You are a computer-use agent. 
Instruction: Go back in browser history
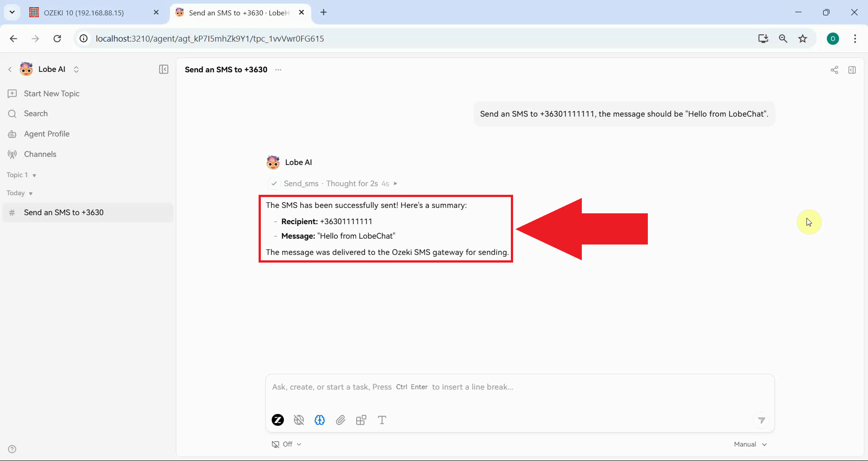pyautogui.click(x=14, y=38)
